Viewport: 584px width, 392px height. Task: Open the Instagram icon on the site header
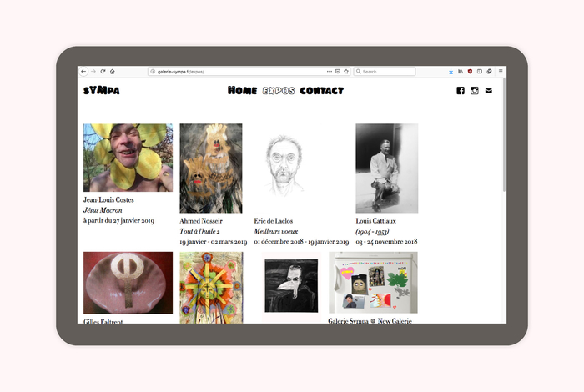click(x=474, y=90)
